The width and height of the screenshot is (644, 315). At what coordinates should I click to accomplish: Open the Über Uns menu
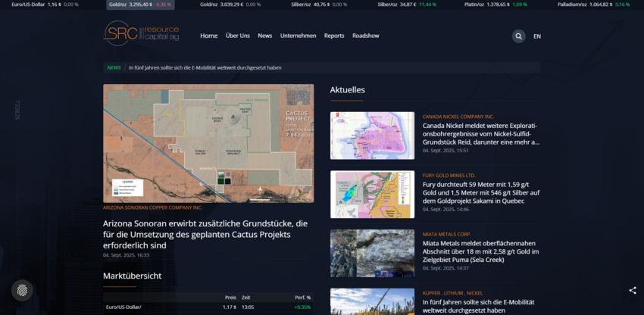237,36
